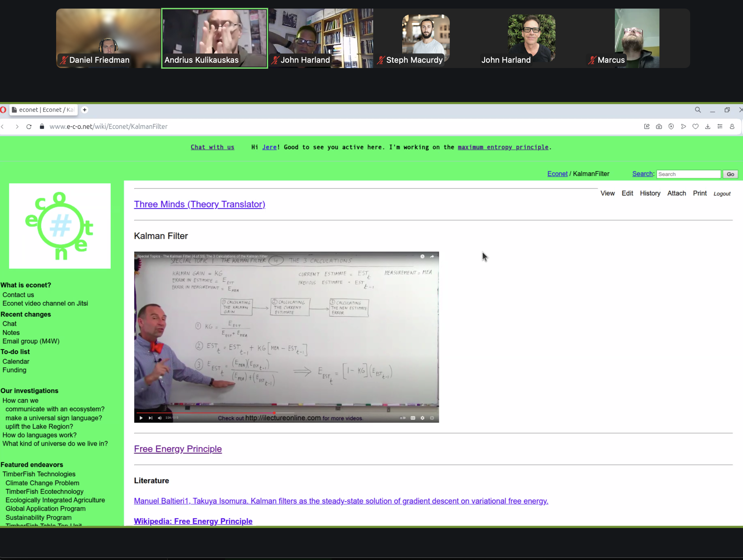Toggle closed captions on the video
Viewport: 743px width, 560px height.
point(413,418)
